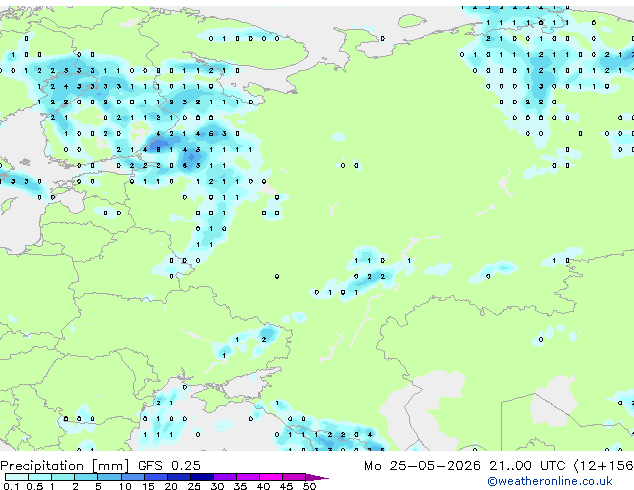
Task: Click the legend label '40'
Action: coord(263,486)
